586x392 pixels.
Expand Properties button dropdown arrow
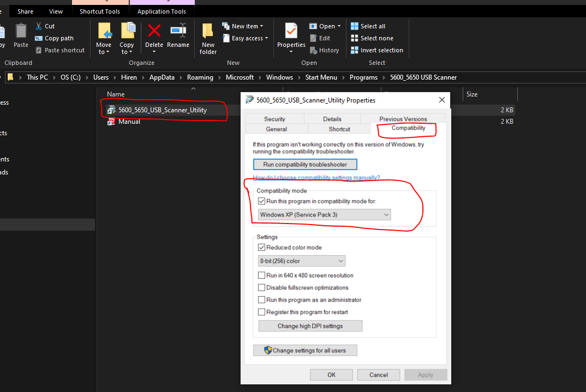291,51
